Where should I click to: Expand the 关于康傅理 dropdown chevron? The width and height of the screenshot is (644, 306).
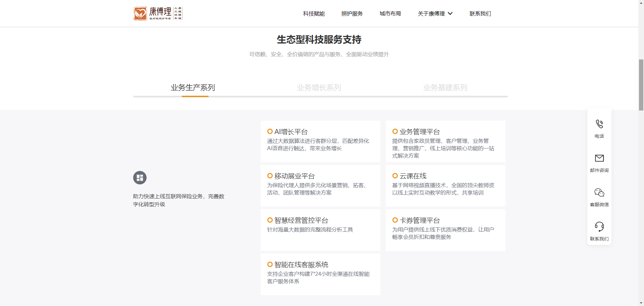click(450, 13)
